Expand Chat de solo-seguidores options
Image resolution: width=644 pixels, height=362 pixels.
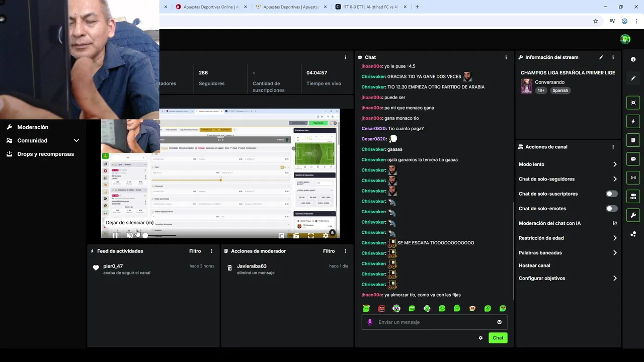(568, 179)
